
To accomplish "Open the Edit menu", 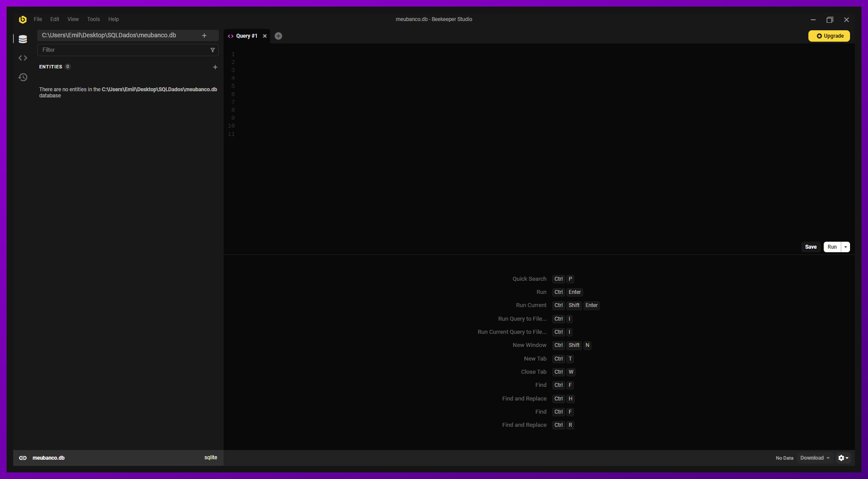I will pyautogui.click(x=55, y=19).
